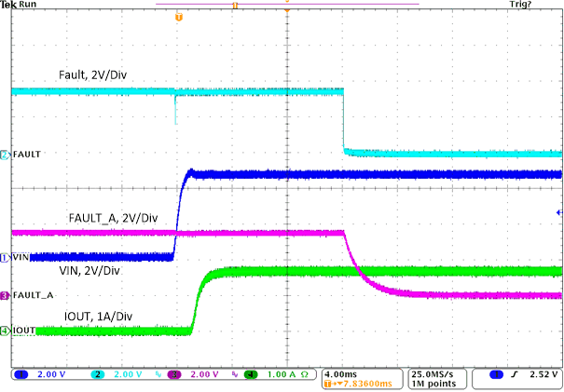
Task: Click the Tek Run status indicator
Action: coord(19,6)
